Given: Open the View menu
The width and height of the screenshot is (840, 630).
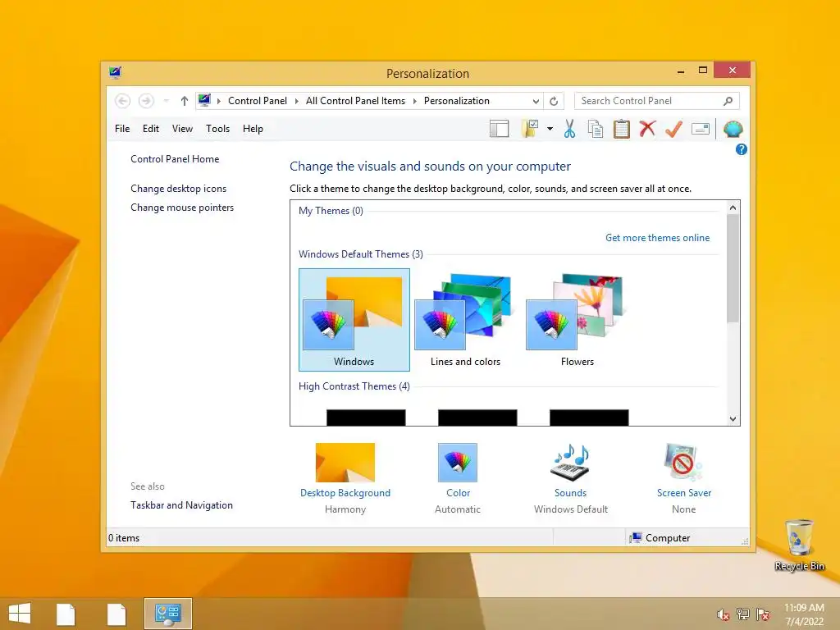Looking at the screenshot, I should [x=182, y=129].
